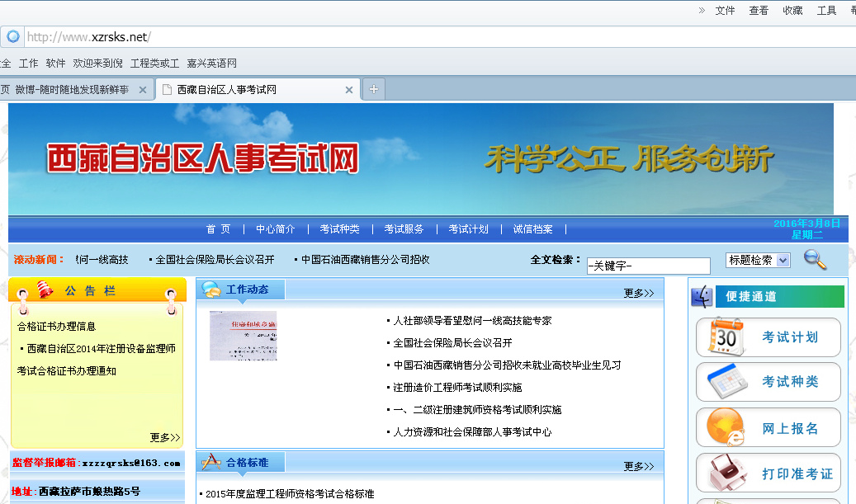856x504 pixels.
Task: Click the 网上报名 globe icon
Action: 726,427
